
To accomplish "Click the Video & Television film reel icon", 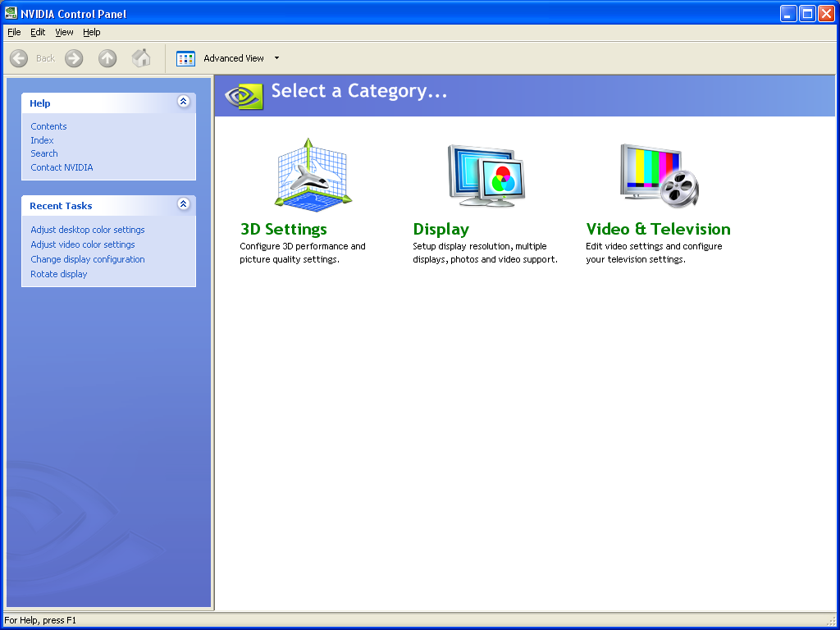I will coord(660,176).
